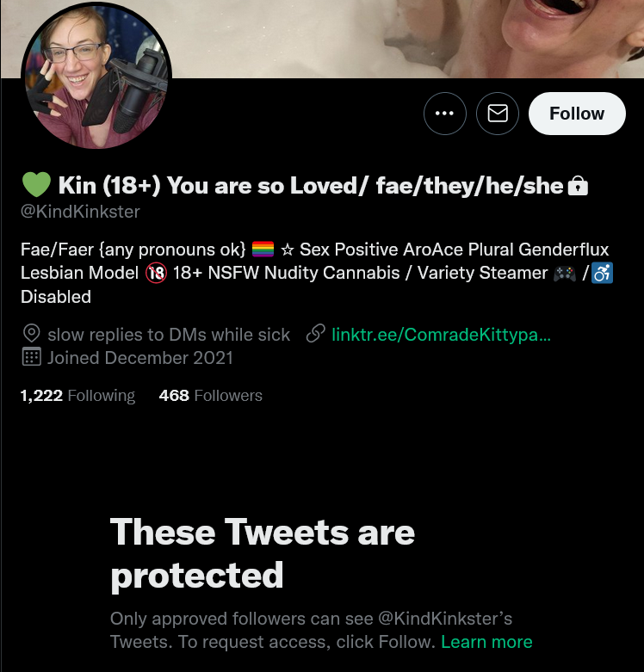
Task: Click the green heart emoji in name
Action: point(36,185)
